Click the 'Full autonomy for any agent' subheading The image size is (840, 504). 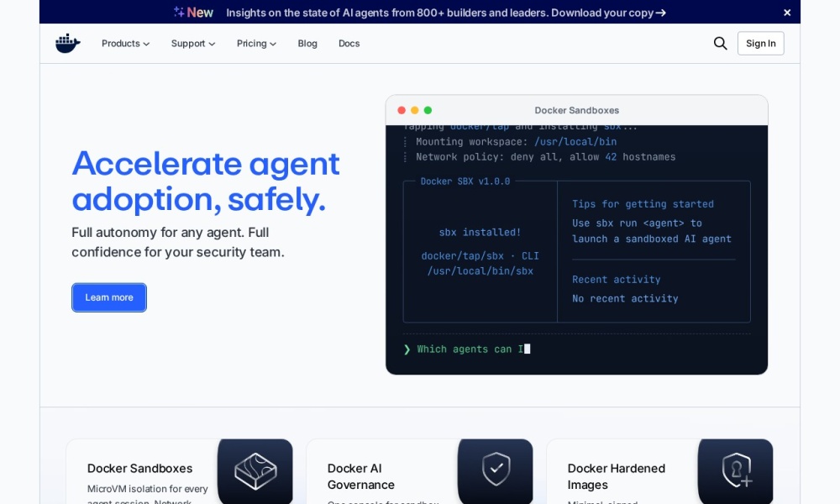coord(178,242)
